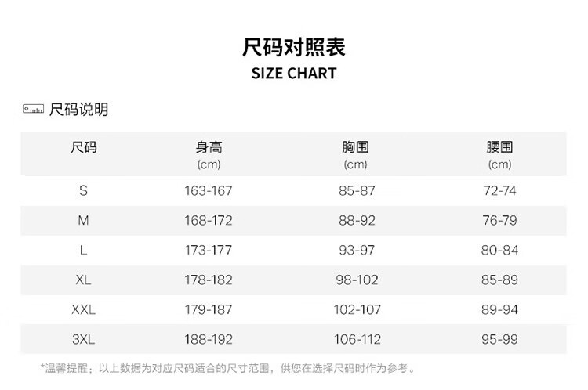Select chest cell 98-102
The height and width of the screenshot is (390, 588).
point(357,280)
